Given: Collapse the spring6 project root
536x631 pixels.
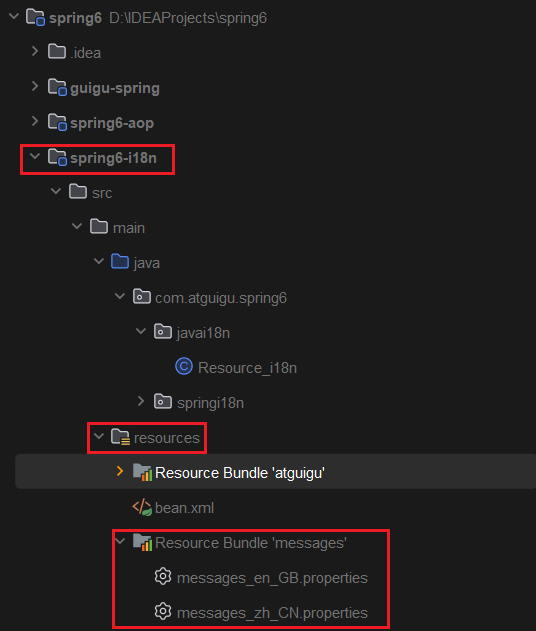Looking at the screenshot, I should coord(14,16).
